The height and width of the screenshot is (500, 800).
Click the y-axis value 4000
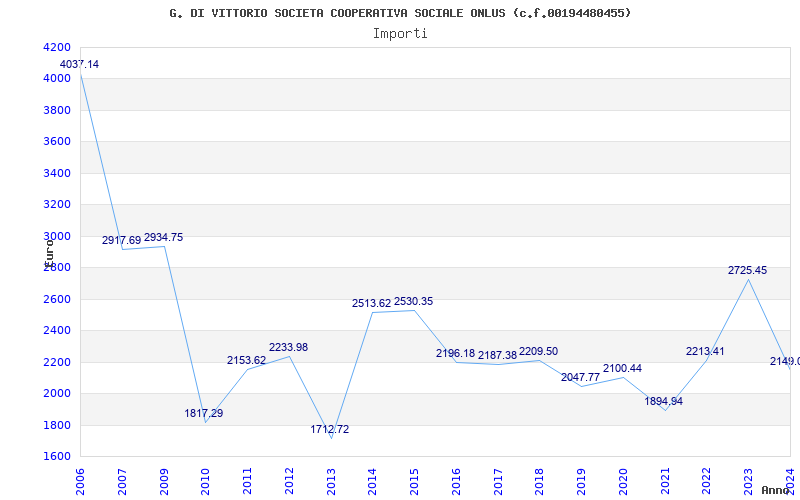click(x=57, y=79)
